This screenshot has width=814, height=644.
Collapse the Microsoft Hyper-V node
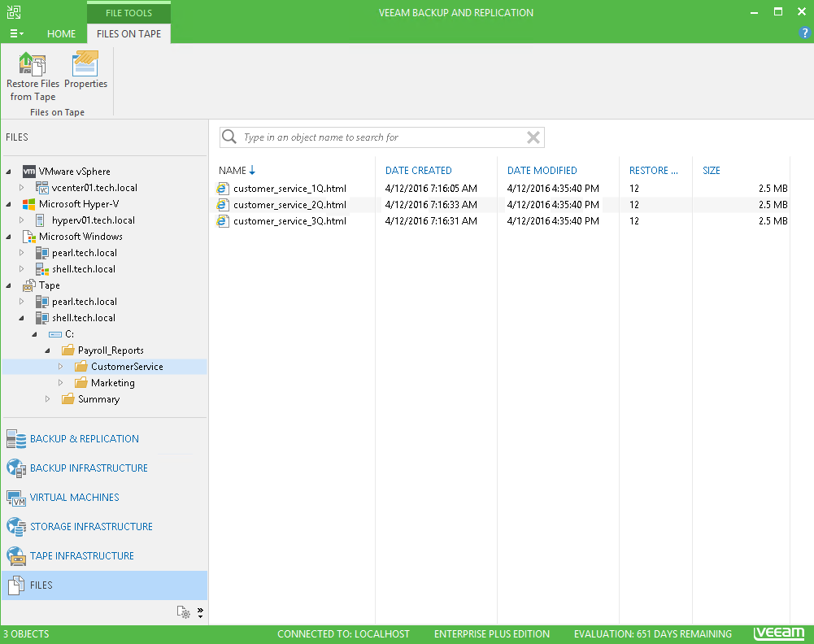tap(8, 204)
